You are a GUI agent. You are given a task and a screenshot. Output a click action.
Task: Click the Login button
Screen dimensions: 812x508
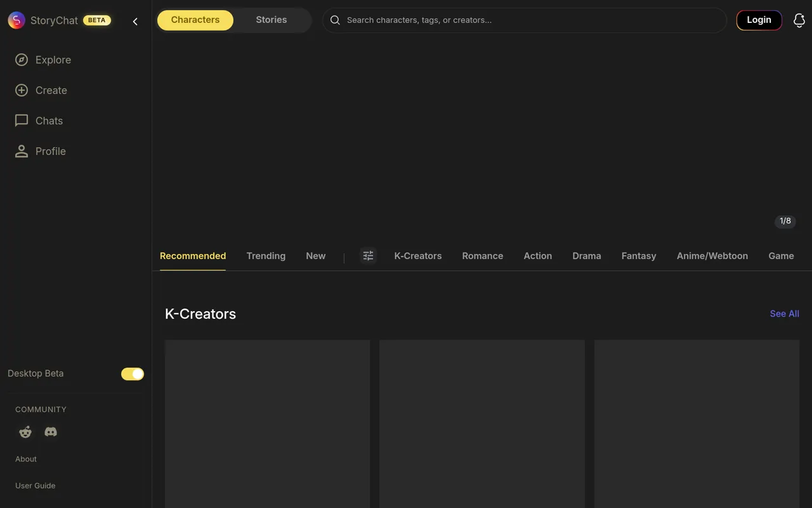click(759, 20)
